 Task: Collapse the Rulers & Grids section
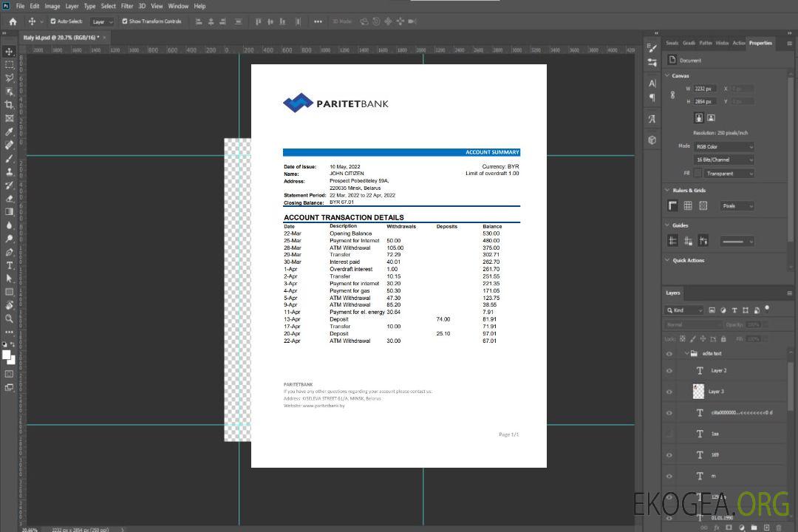coord(667,191)
